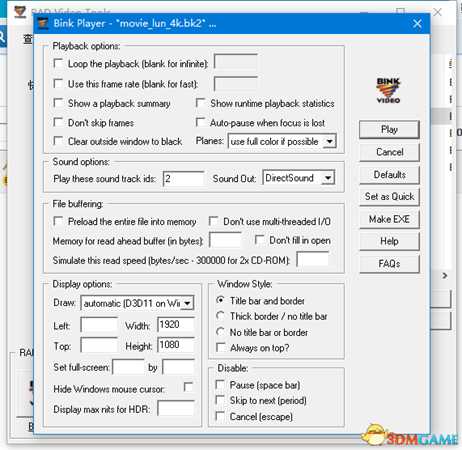Viewport: 462px width, 450px height.
Task: Open the Planes dropdown
Action: coord(329,141)
